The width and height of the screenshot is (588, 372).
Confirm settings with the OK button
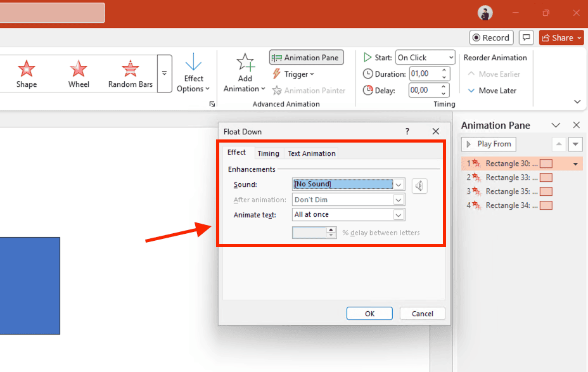[369, 313]
